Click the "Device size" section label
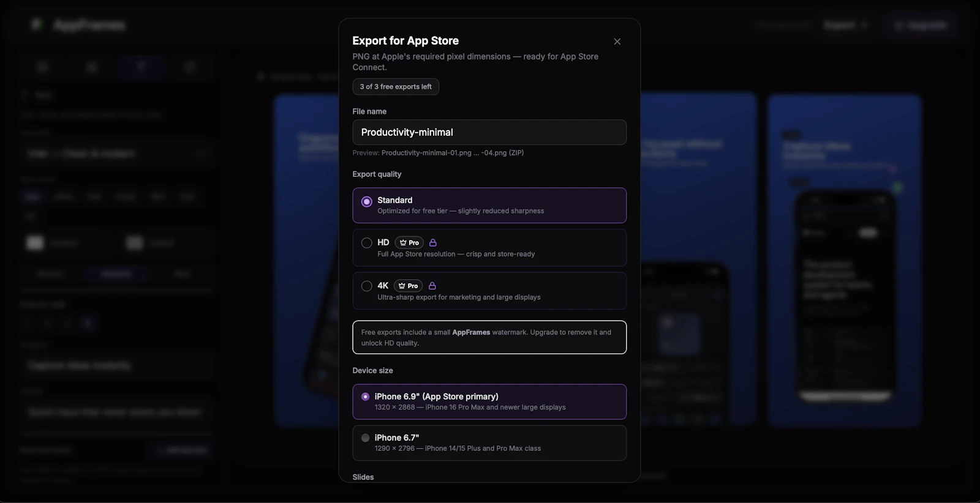 [372, 371]
